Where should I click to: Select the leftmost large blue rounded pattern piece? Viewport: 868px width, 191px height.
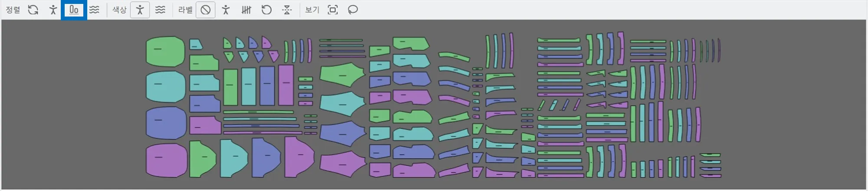[x=166, y=123]
